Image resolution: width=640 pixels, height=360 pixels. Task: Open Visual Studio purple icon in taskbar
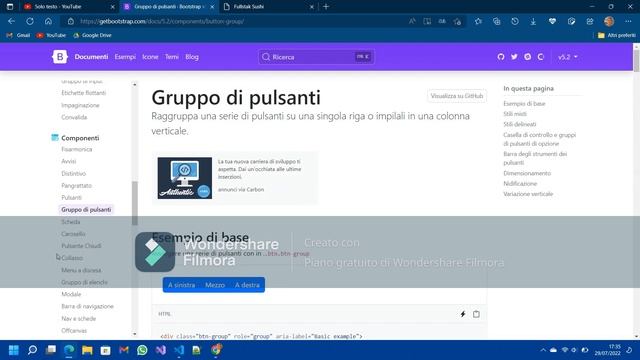coord(160,350)
